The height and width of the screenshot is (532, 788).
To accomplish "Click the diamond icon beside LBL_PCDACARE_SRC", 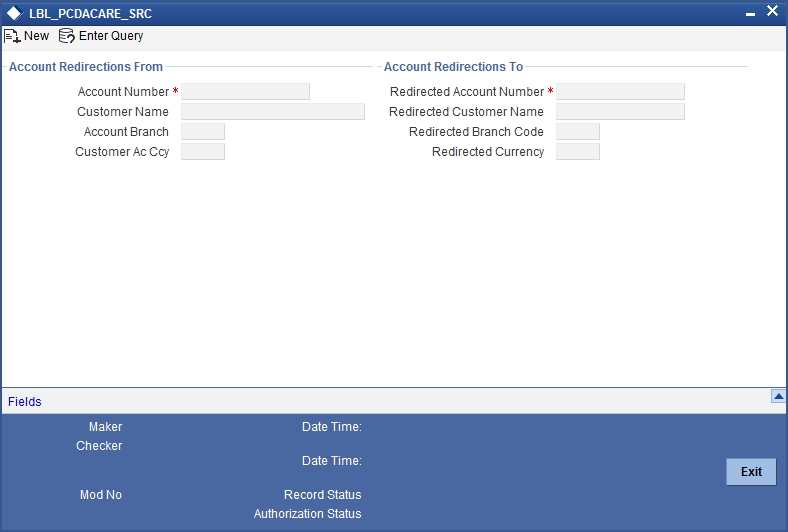I will (x=15, y=14).
